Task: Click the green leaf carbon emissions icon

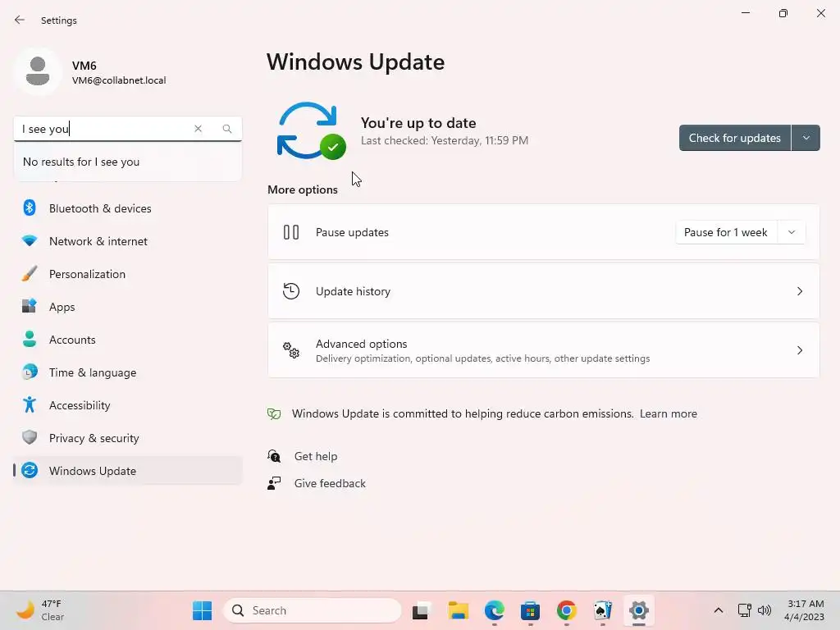Action: 274,413
